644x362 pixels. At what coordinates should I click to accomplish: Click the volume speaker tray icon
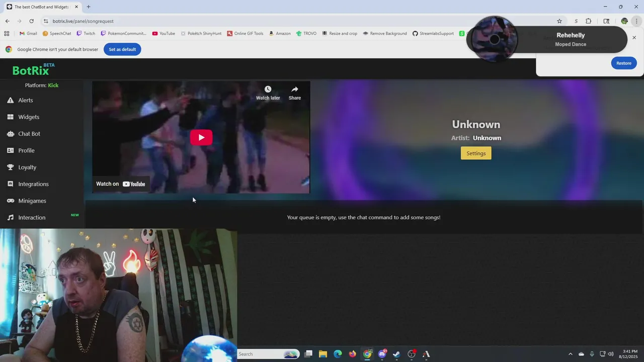click(x=611, y=354)
